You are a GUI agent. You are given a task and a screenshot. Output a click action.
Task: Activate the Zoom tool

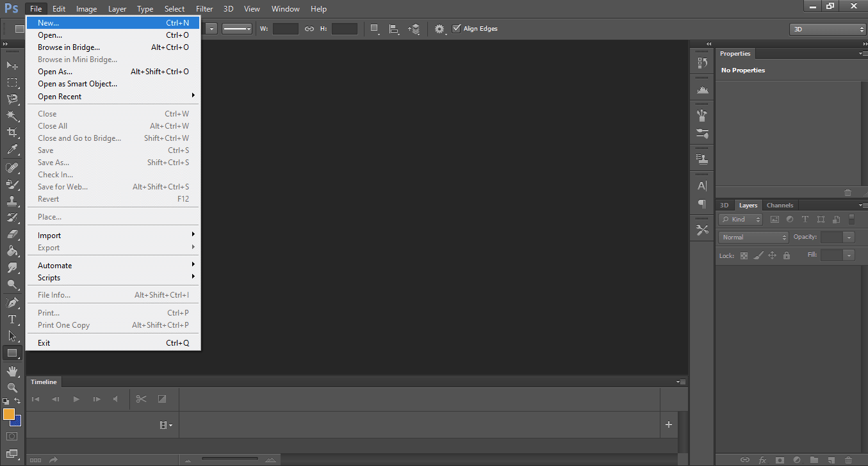click(12, 387)
